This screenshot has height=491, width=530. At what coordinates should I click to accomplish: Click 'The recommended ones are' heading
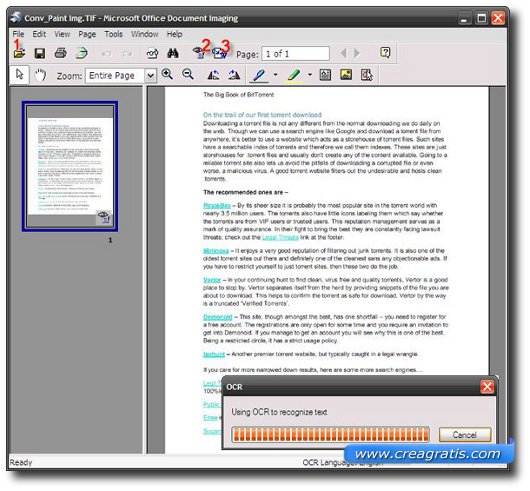245,192
